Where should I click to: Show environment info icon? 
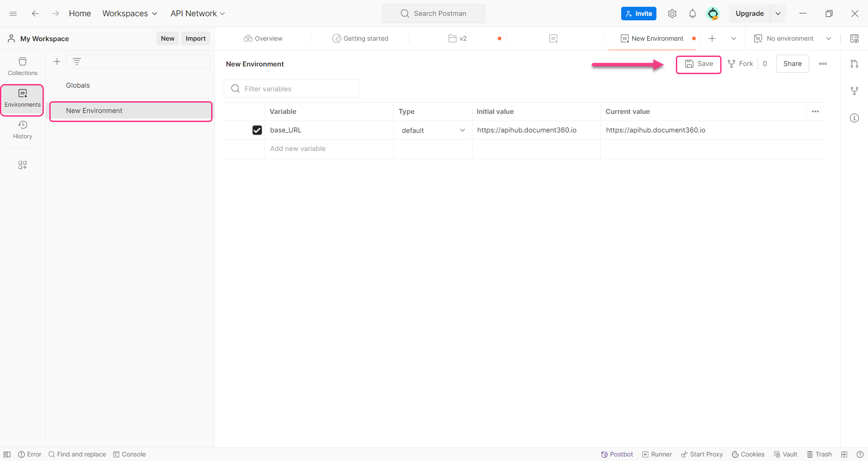[x=854, y=118]
